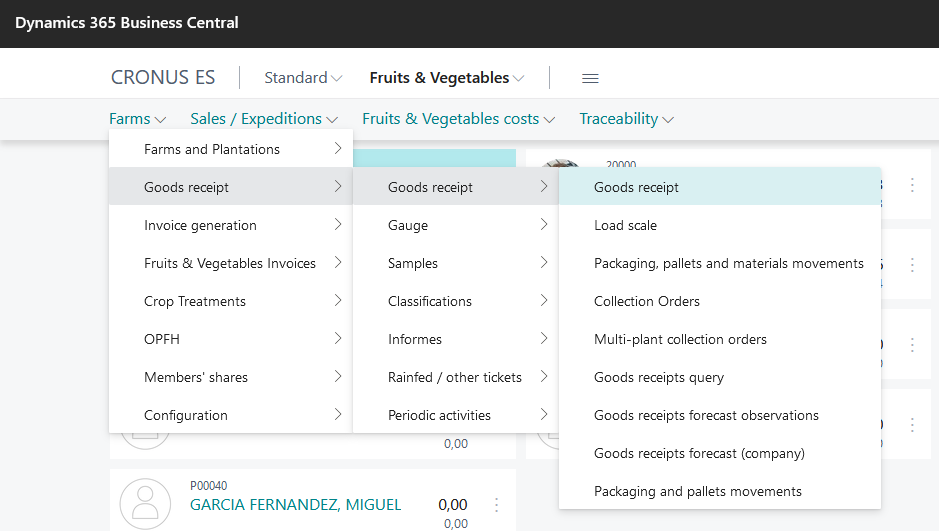The width and height of the screenshot is (939, 531).
Task: Open Packaging, pallets and materials movements
Action: 720,263
